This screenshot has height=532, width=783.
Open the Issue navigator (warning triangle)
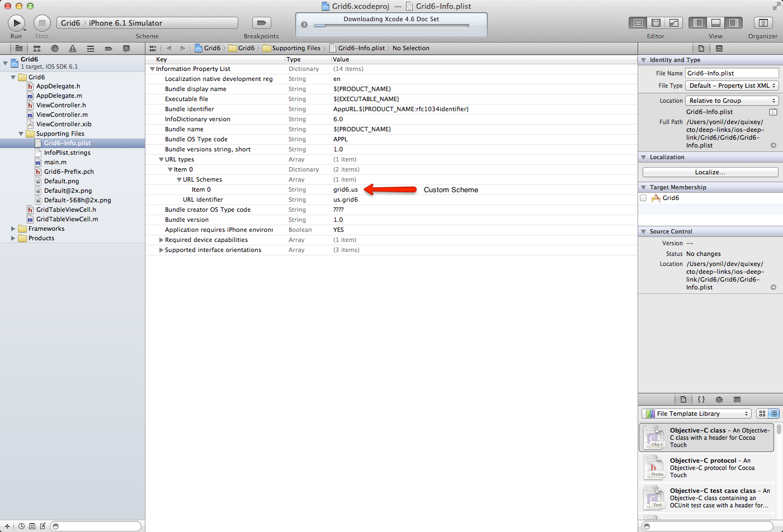[x=73, y=49]
